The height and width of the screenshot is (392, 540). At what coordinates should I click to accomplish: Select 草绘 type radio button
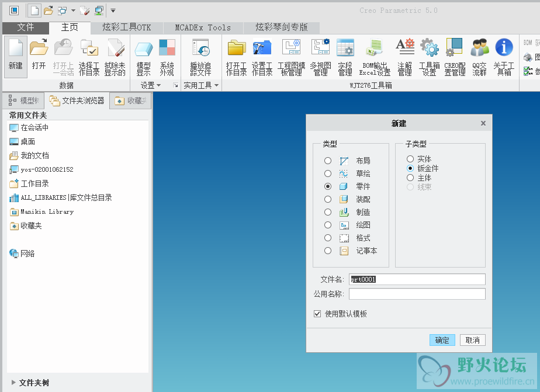pyautogui.click(x=327, y=174)
